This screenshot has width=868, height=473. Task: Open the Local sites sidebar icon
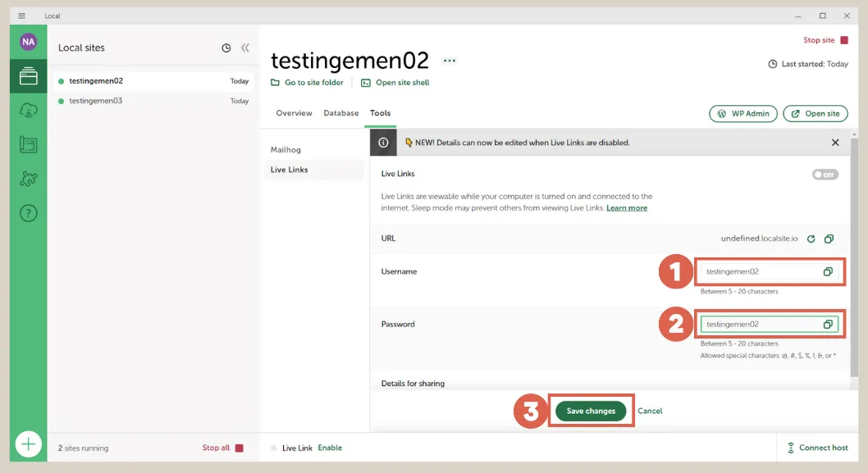[x=29, y=77]
